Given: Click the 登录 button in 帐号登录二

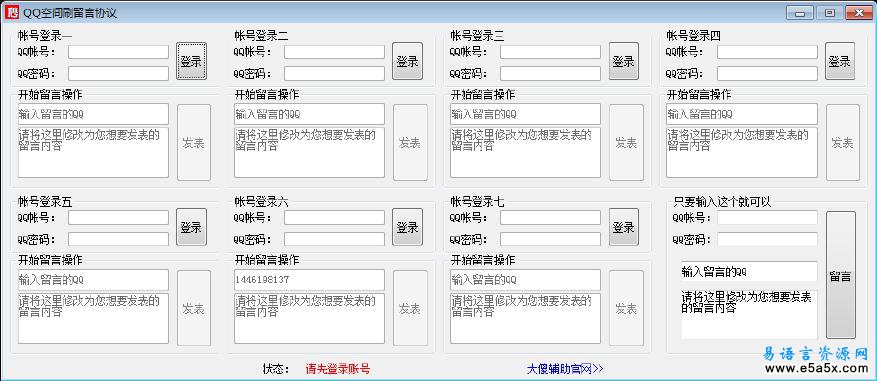Looking at the screenshot, I should point(407,61).
